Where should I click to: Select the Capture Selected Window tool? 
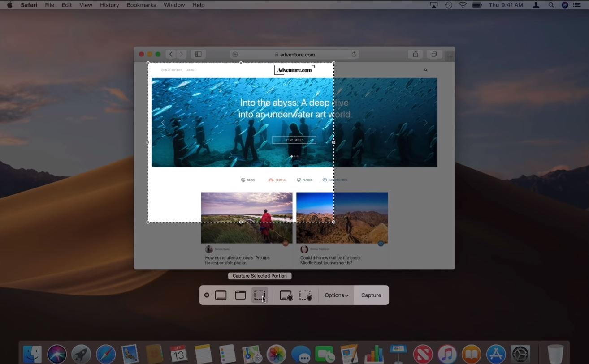(239, 295)
